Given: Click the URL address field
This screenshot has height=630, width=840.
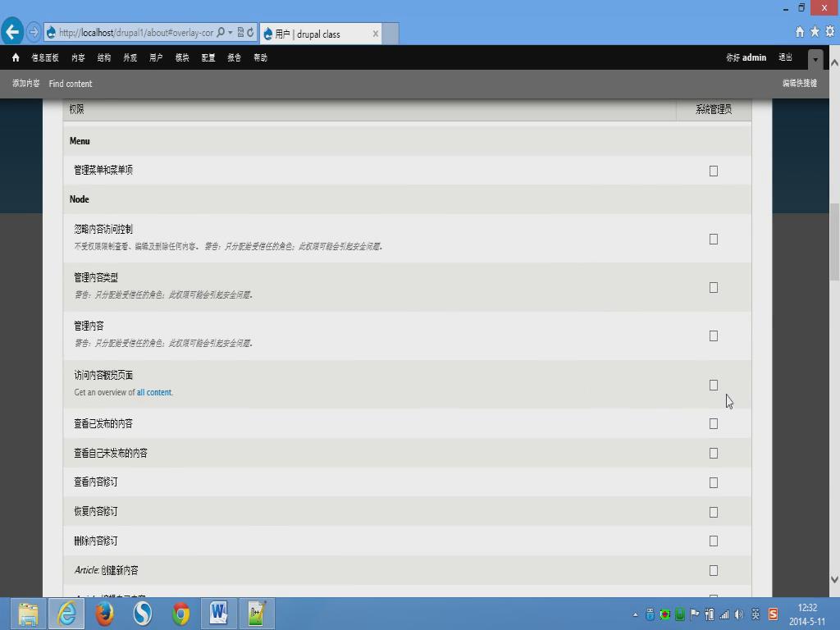Looking at the screenshot, I should pos(136,33).
